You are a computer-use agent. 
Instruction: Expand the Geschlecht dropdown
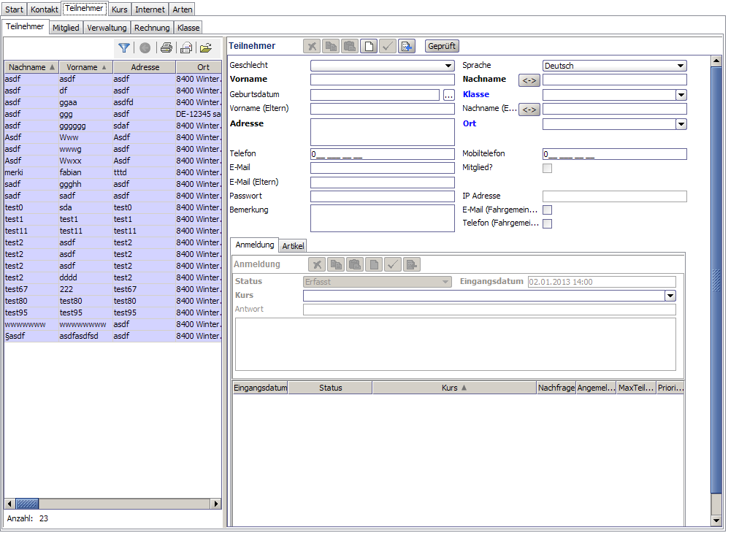pos(448,66)
